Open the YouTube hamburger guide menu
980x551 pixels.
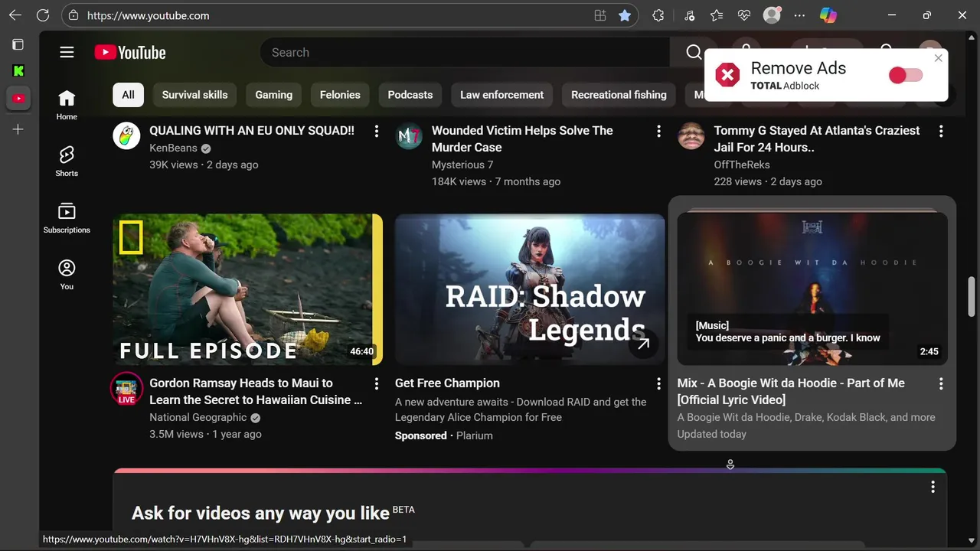(x=67, y=52)
